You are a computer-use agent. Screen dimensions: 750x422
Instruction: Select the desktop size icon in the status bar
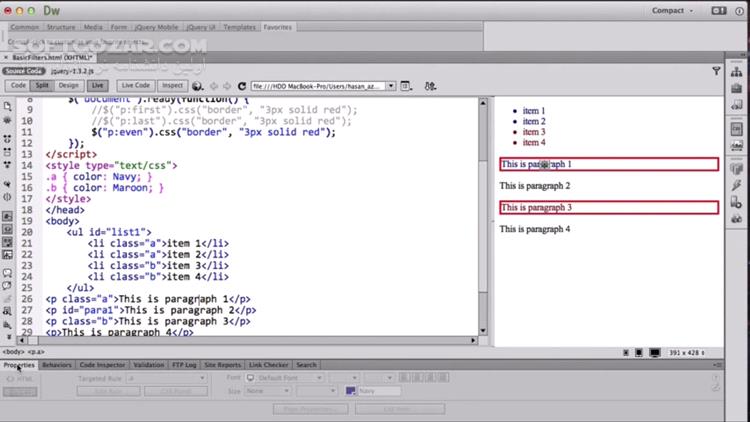pos(655,353)
